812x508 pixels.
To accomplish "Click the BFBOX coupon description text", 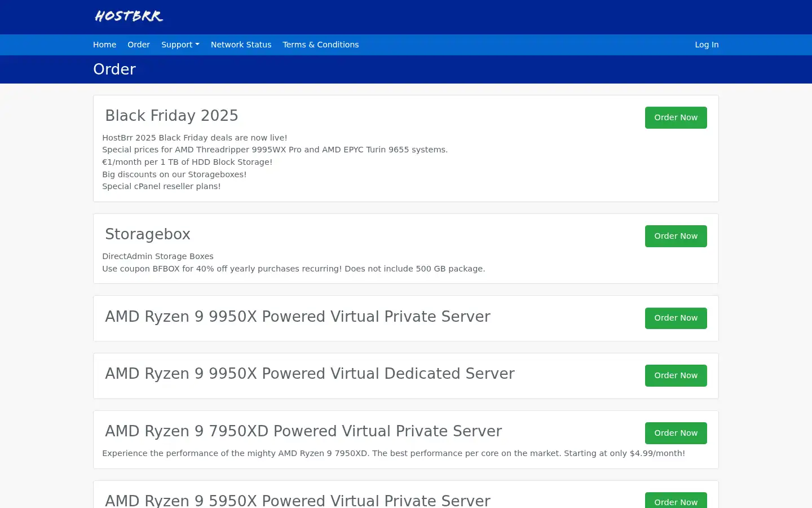I will 293,269.
